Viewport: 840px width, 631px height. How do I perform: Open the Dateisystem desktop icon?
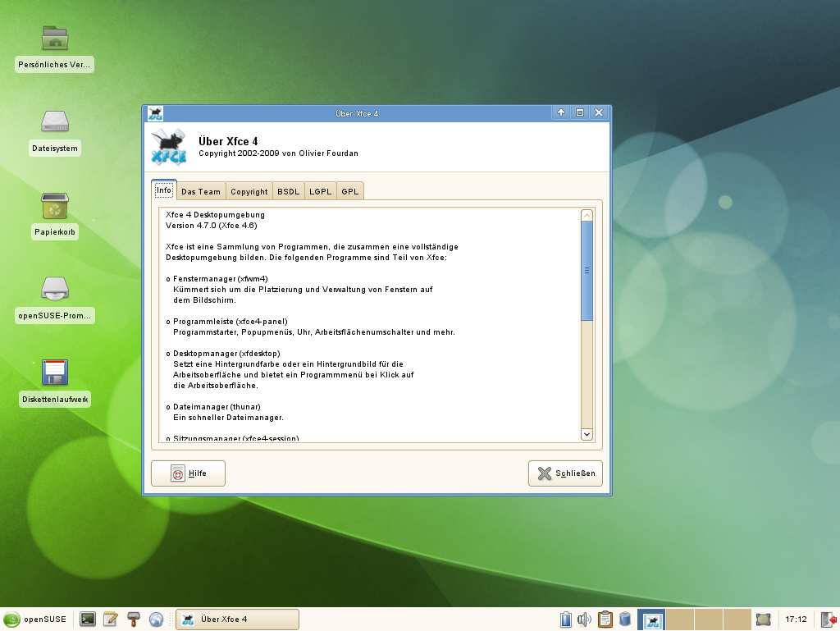54,123
